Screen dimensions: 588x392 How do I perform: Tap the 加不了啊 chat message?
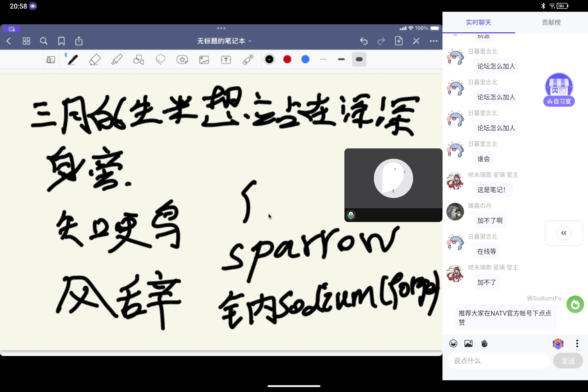490,221
